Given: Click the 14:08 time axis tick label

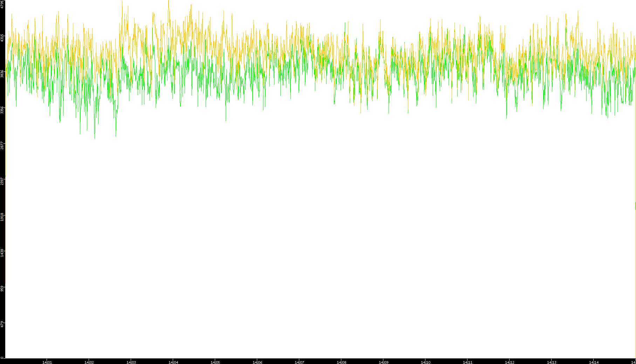Looking at the screenshot, I should pyautogui.click(x=341, y=362).
